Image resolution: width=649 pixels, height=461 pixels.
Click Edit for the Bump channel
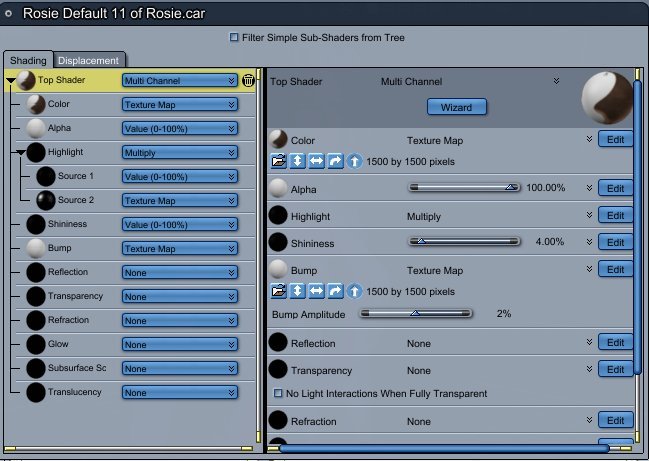(x=615, y=269)
